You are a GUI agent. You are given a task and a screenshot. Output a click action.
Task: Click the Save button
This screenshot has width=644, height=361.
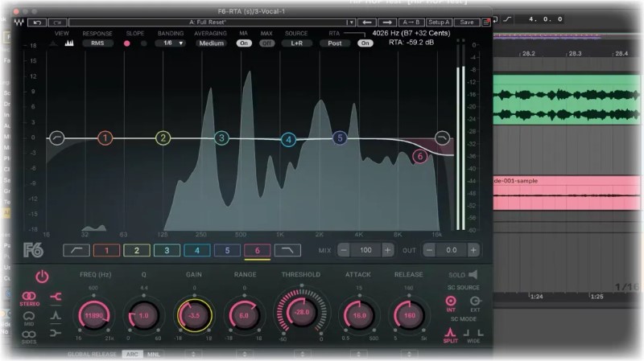[467, 23]
